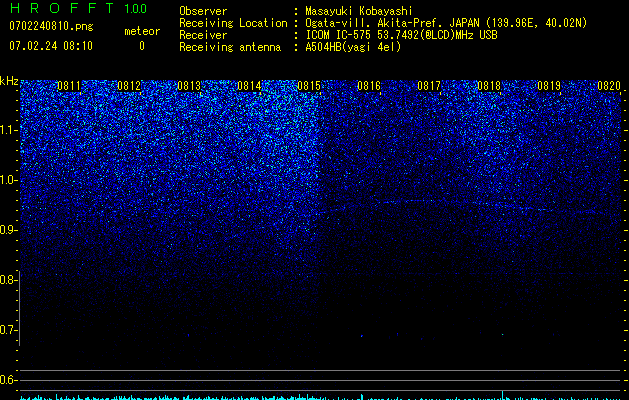
Task: Click the 0.8 kHz axis label
Action: coord(8,280)
